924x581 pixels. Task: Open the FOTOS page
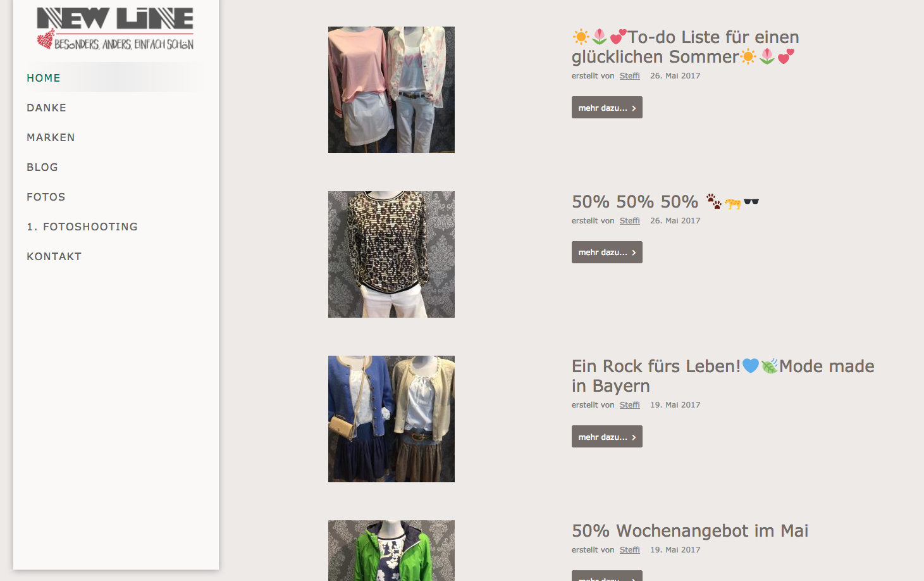(x=46, y=197)
